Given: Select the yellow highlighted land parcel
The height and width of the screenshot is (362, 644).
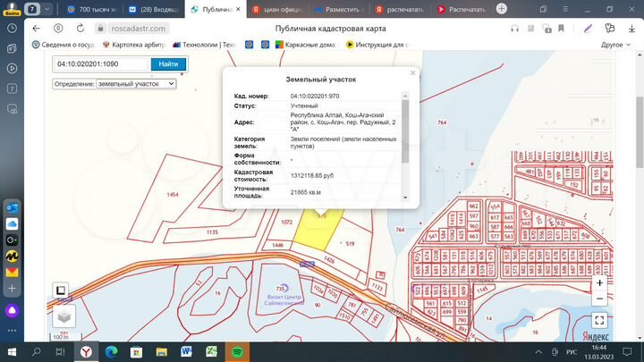Looking at the screenshot, I should pos(315,234).
